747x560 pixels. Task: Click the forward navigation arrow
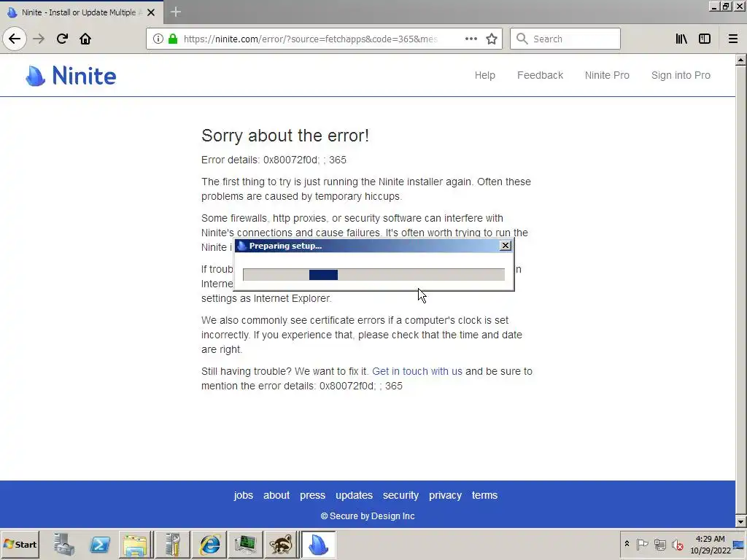[39, 39]
